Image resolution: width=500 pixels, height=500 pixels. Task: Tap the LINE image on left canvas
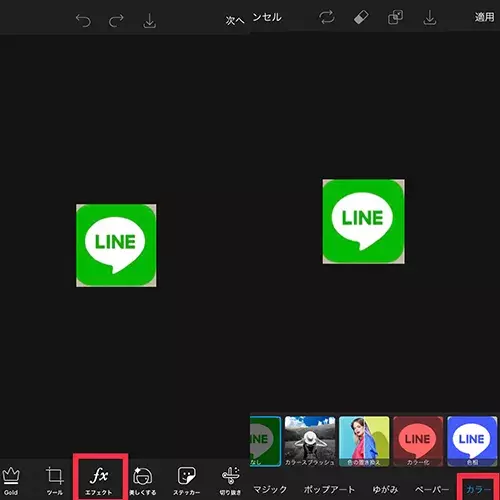coord(116,245)
